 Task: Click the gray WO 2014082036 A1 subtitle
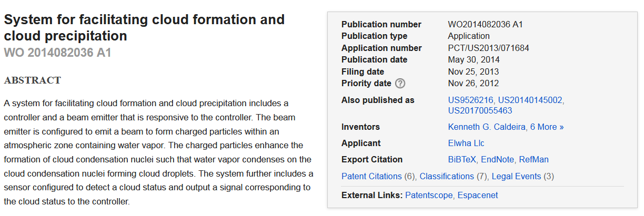pyautogui.click(x=57, y=53)
